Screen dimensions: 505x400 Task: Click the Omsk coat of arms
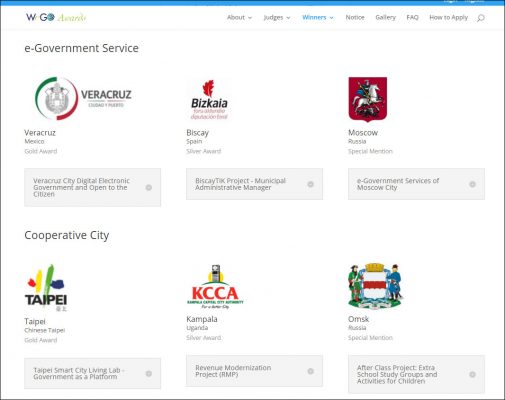(x=375, y=286)
